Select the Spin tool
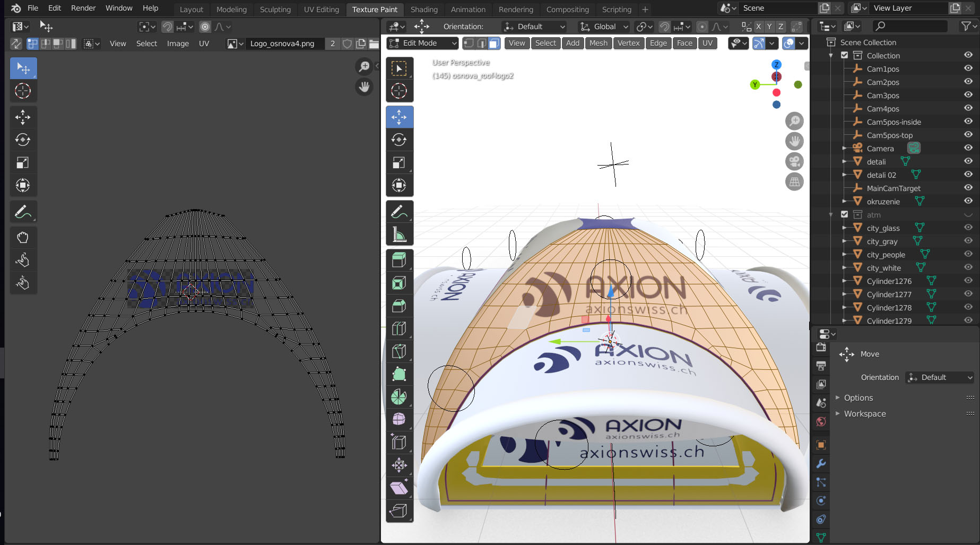 tap(399, 397)
